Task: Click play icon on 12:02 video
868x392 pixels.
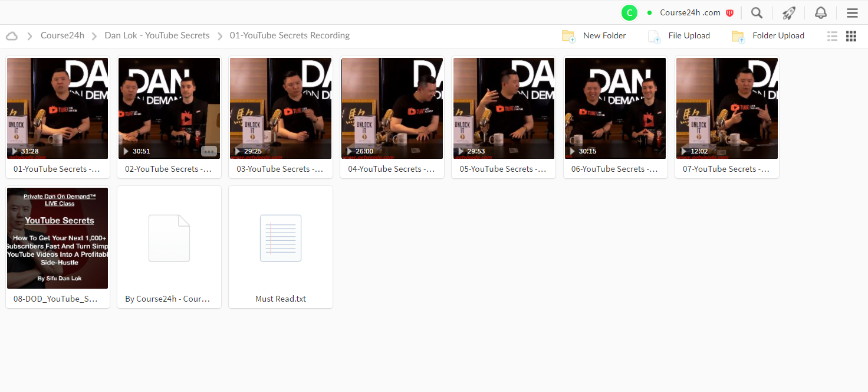Action: point(683,151)
